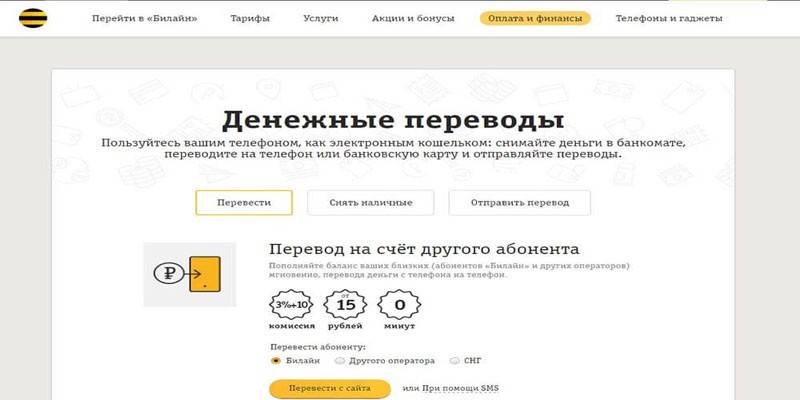Click the ruble-to-phone transfer illustration
Screen dimensions: 800x400
point(190,274)
